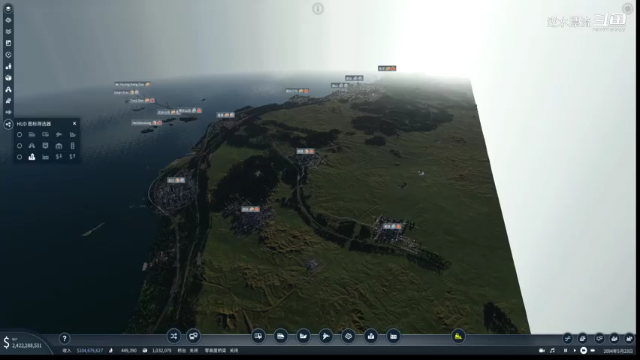Toggle third row radio in HUD filter
This screenshot has height=360, width=640.
[19, 157]
